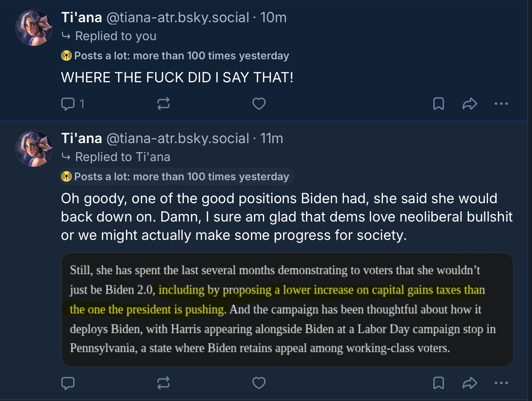Share the "Oh goody" post
Viewport: 532px width, 401px height.
470,383
